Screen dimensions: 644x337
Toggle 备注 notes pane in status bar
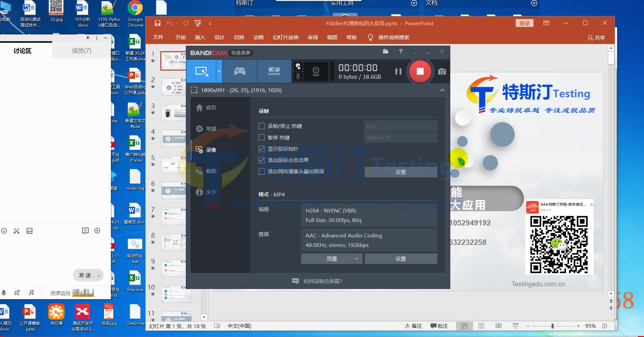(x=413, y=326)
